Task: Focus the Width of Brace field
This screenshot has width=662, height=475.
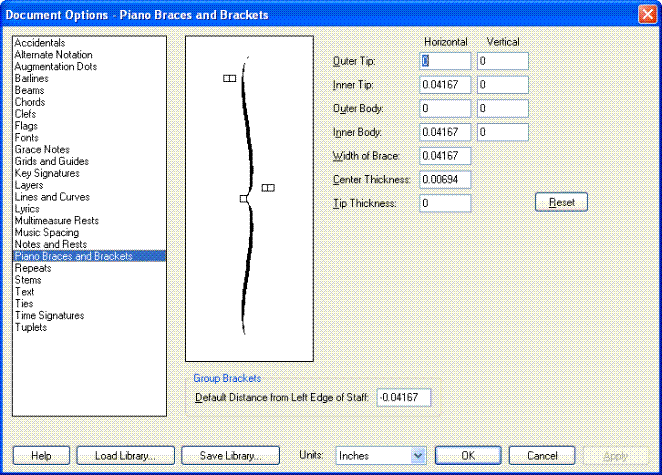Action: (x=445, y=155)
